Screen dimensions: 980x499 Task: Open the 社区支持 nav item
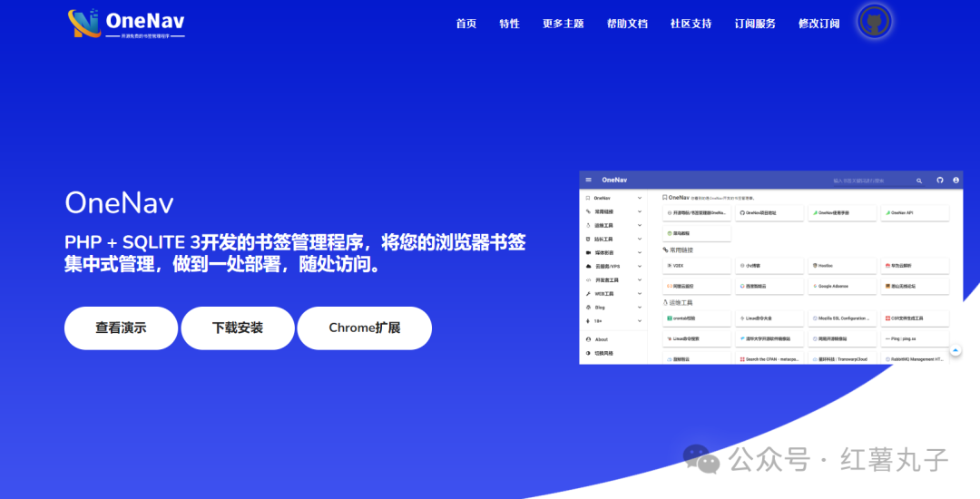[691, 24]
